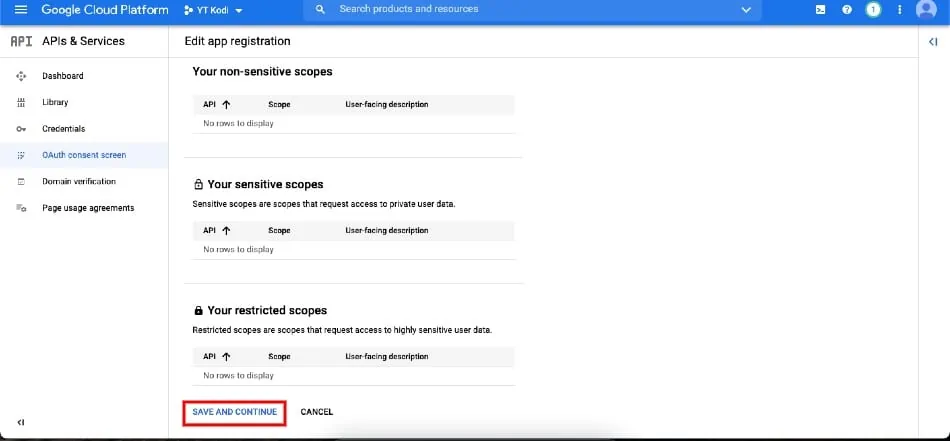The image size is (950, 441).
Task: Expand the search bar dropdown chevron
Action: (x=745, y=10)
